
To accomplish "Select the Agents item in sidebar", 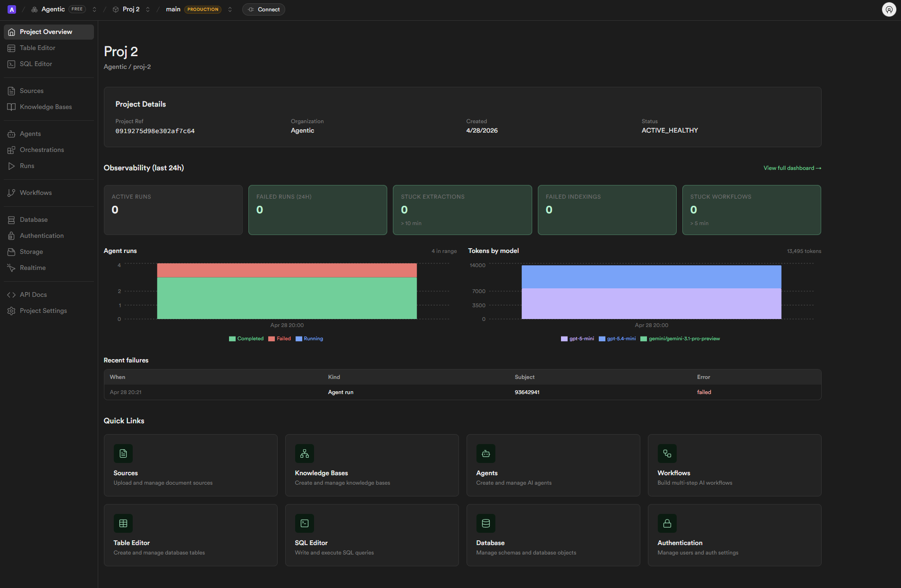I will (x=49, y=134).
